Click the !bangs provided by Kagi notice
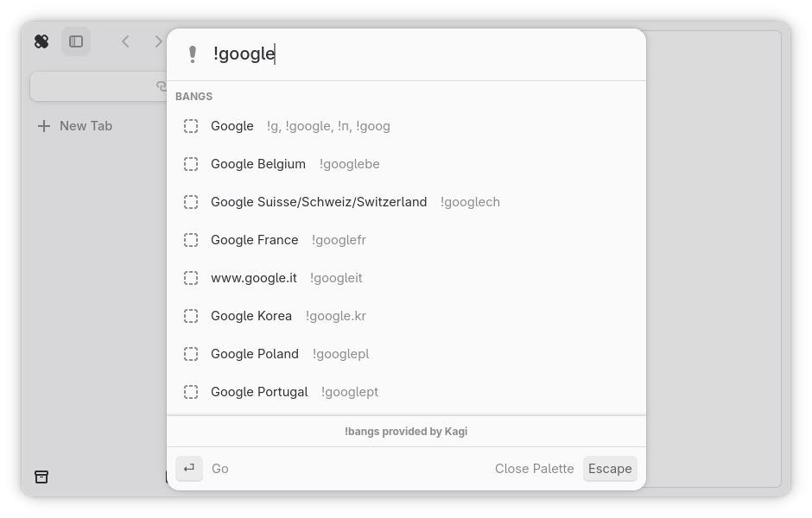Image resolution: width=812 pixels, height=518 pixels. coord(406,432)
